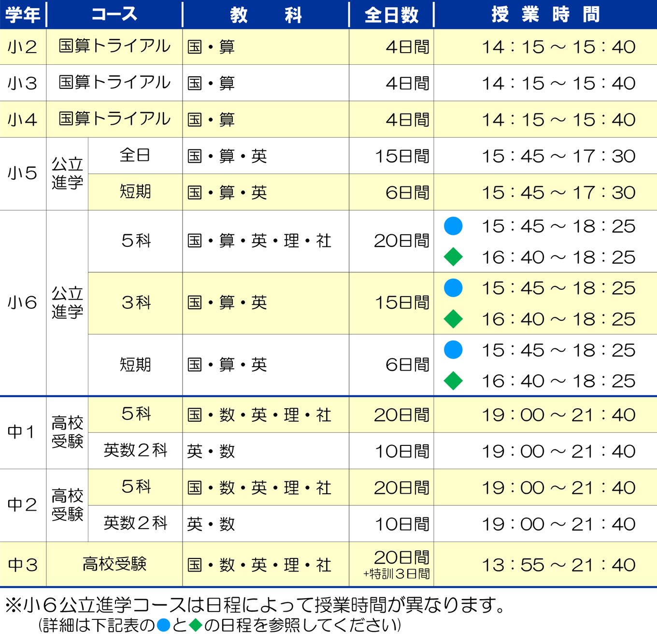Image resolution: width=657 pixels, height=644 pixels.
Task: Click 国・算 subjects in the 小4 row
Action: (x=211, y=119)
